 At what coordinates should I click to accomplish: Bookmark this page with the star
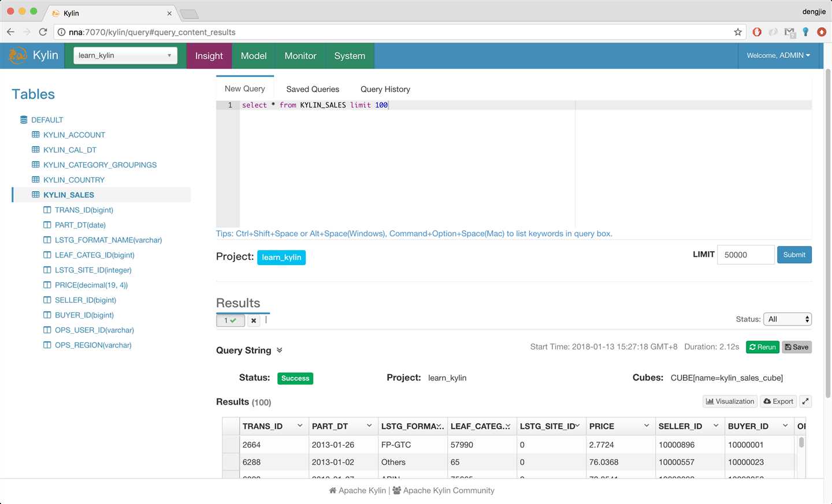pos(738,32)
